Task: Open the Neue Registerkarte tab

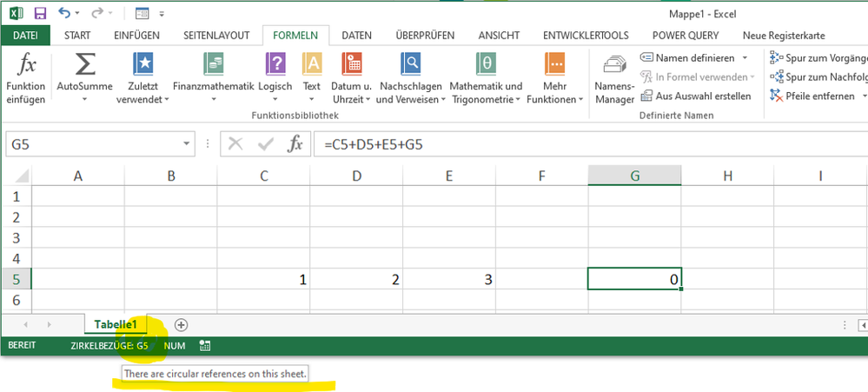Action: (x=784, y=36)
